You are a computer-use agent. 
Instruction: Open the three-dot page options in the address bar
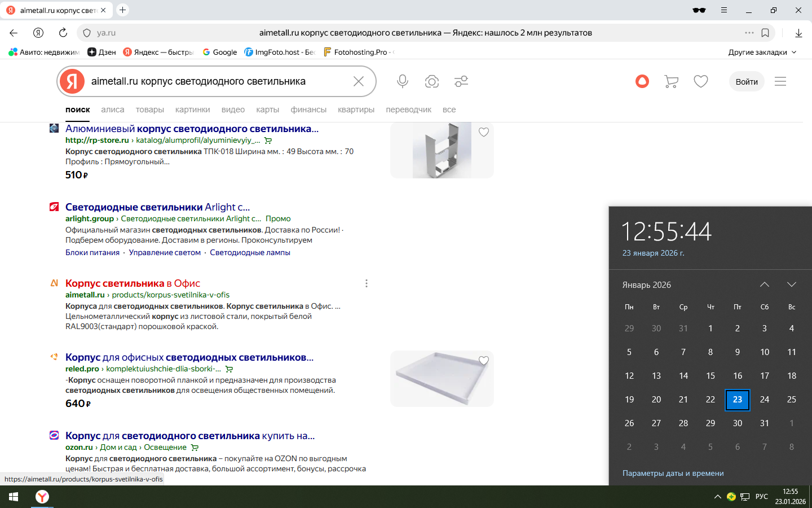[749, 33]
